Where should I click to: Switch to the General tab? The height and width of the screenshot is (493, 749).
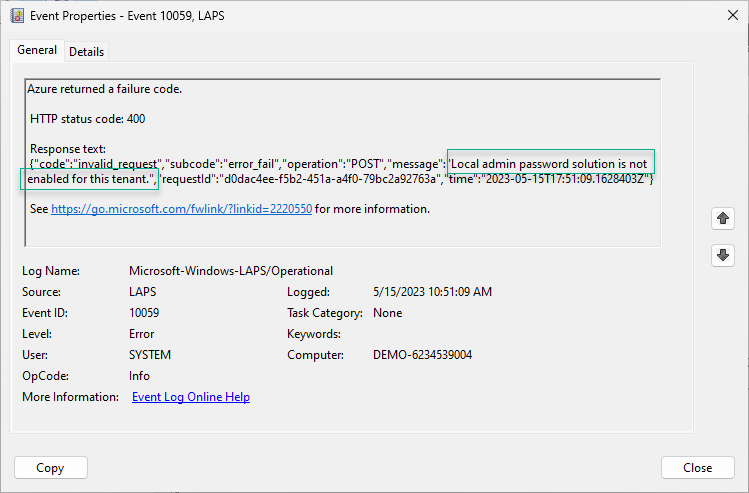(x=37, y=51)
